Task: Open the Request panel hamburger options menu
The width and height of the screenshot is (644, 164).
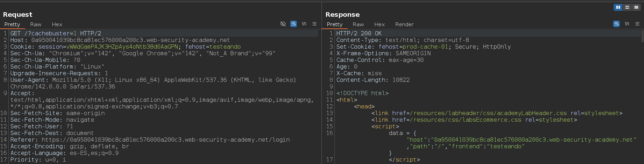Action: 314,24
